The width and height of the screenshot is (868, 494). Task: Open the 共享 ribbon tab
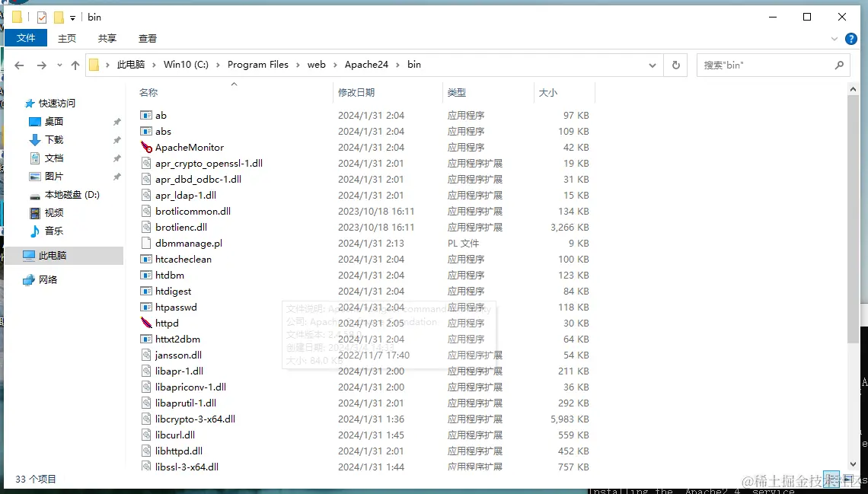tap(107, 38)
